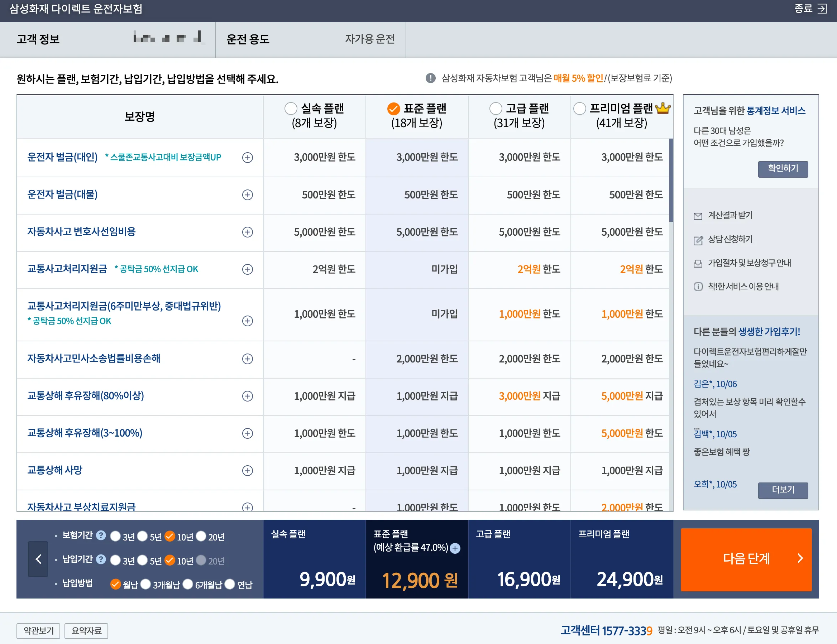Set 보험기간 to 20년

coord(201,536)
